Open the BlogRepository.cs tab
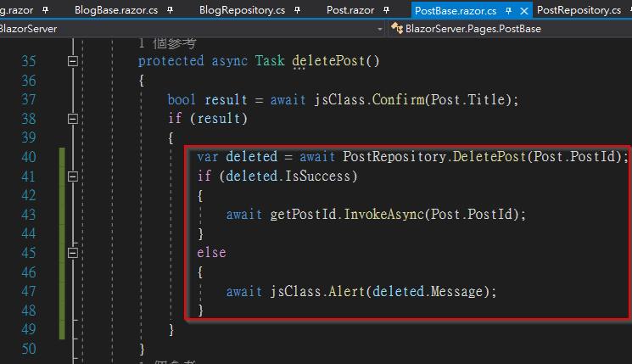The width and height of the screenshot is (632, 364). click(x=242, y=10)
